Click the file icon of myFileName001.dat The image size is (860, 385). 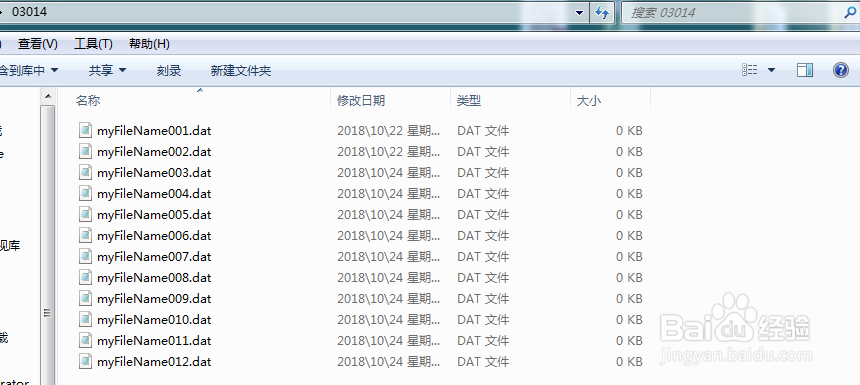tap(85, 131)
